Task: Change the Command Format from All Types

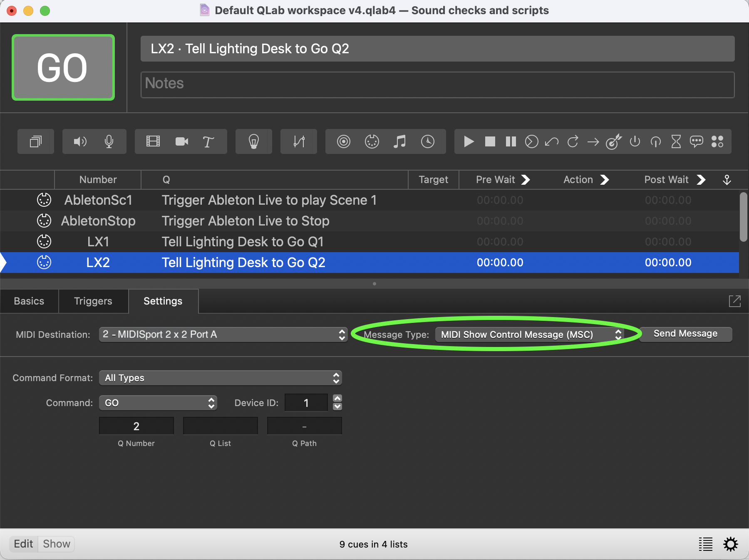Action: (x=220, y=378)
